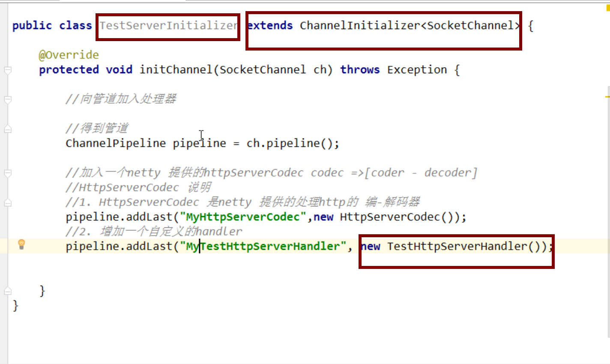Toggle fold beside the 向管道加入处理器 comment
The height and width of the screenshot is (364, 610).
8,99
